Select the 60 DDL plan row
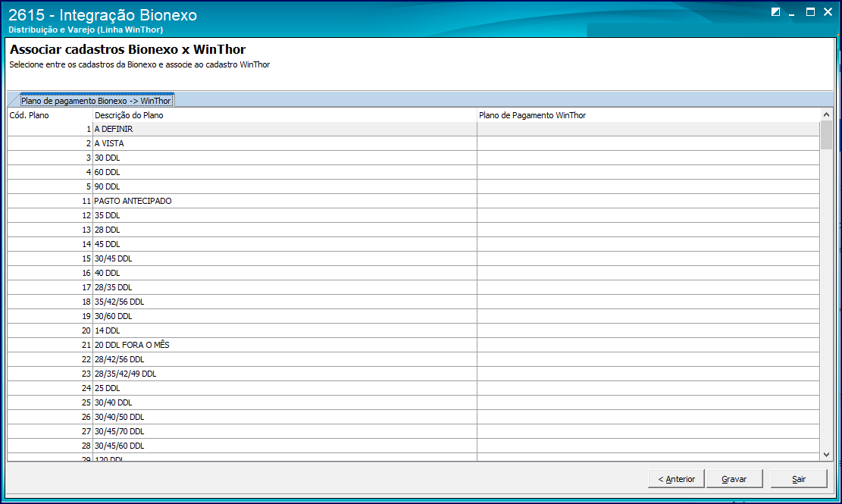Image resolution: width=842 pixels, height=504 pixels. point(414,172)
